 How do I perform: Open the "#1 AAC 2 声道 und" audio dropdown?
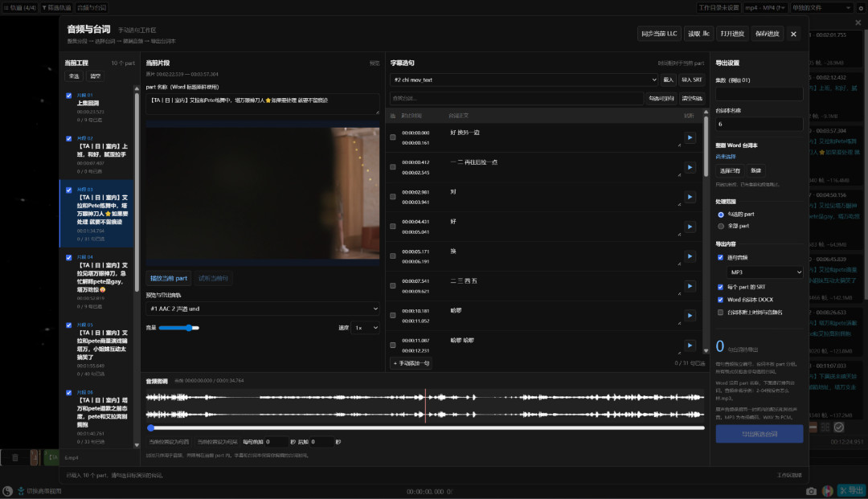[x=262, y=309]
